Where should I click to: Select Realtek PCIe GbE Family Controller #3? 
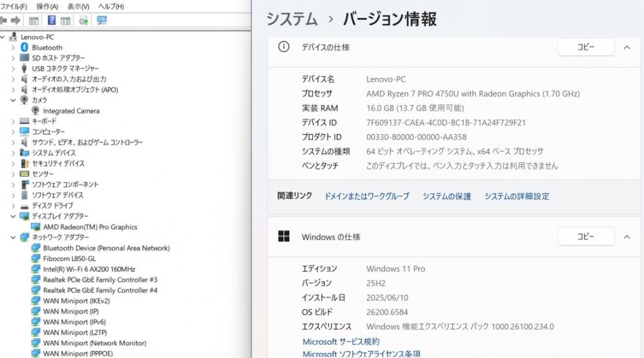point(100,279)
